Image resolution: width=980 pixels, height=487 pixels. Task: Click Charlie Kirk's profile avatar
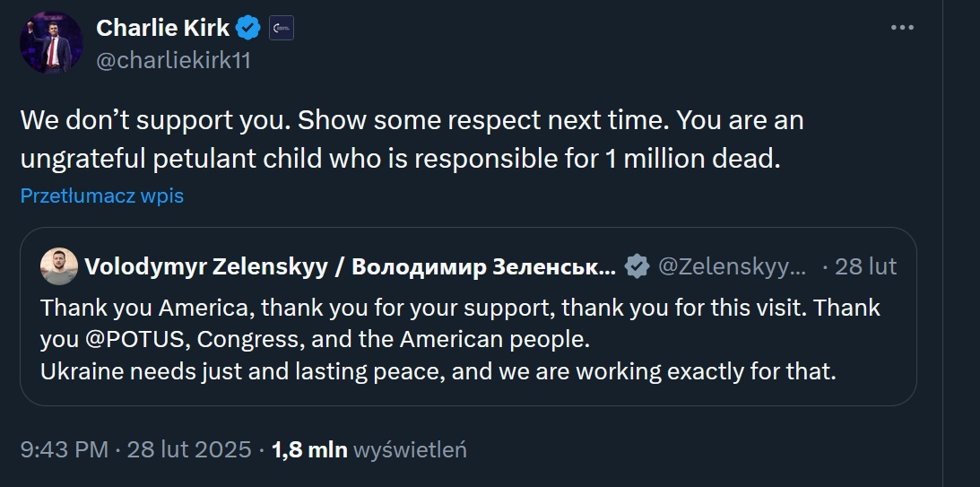coord(52,42)
